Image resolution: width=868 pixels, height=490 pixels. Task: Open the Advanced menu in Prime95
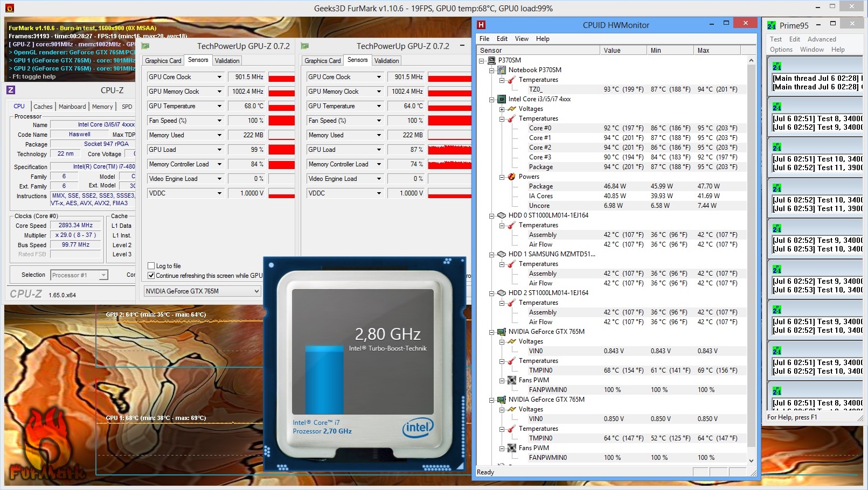click(x=822, y=39)
